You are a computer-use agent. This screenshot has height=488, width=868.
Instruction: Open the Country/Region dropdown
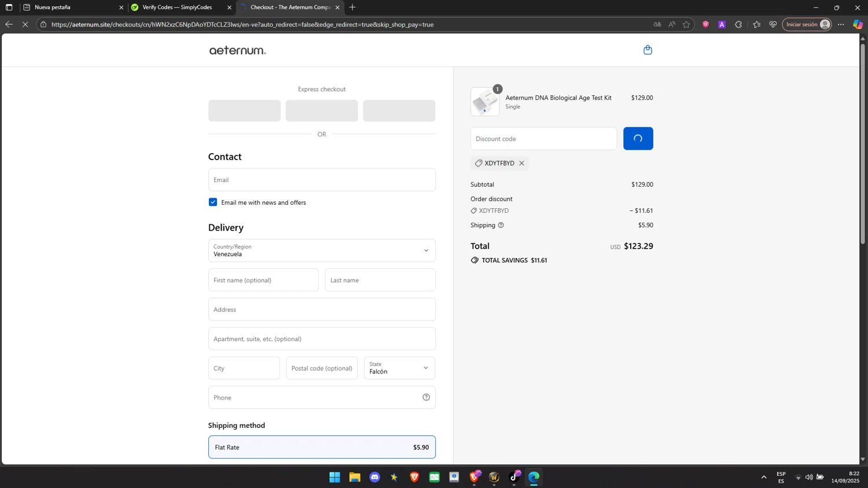coord(322,250)
